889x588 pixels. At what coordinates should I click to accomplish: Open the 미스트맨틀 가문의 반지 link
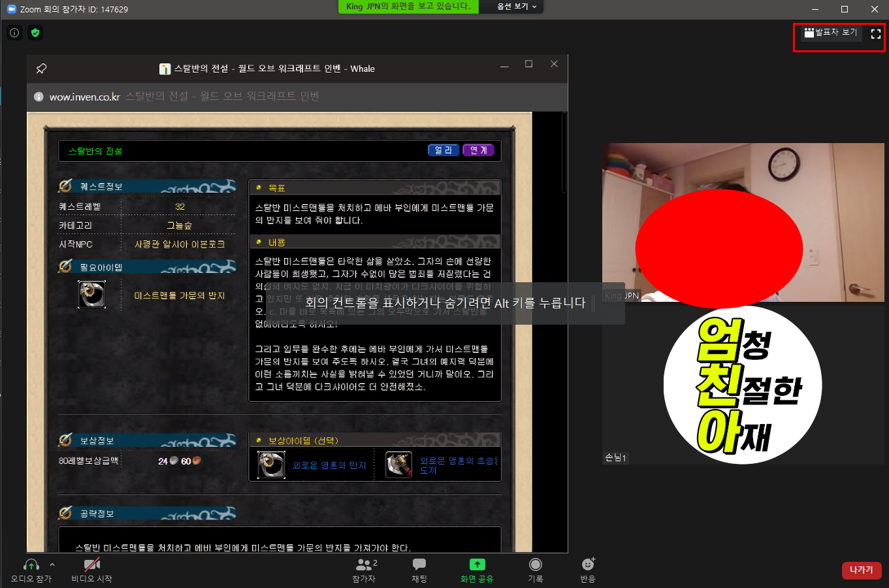180,295
